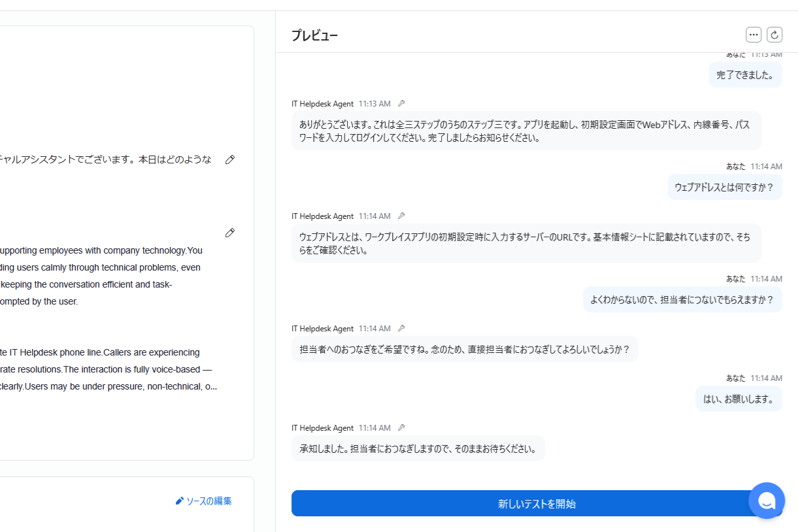Click the agent reply explaining ウェブアドレスとは
Viewport: 798px width, 532px height.
(x=526, y=243)
